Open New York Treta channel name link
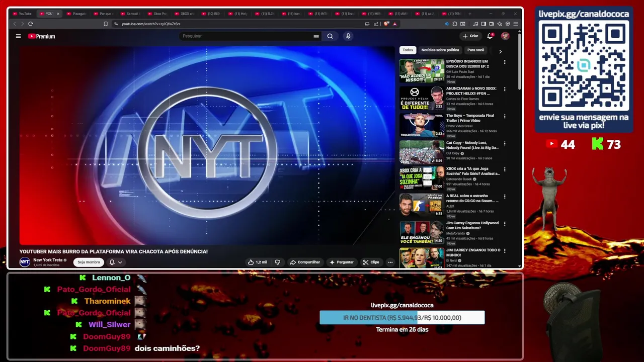 (48, 260)
